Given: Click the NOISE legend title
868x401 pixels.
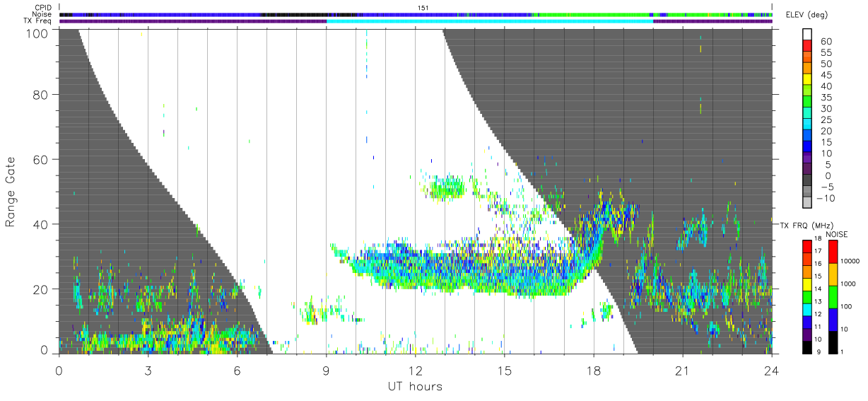Looking at the screenshot, I should [x=837, y=234].
